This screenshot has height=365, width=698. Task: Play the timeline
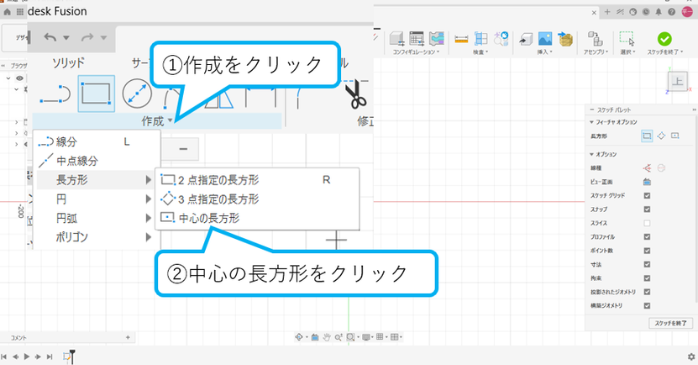(x=26, y=357)
